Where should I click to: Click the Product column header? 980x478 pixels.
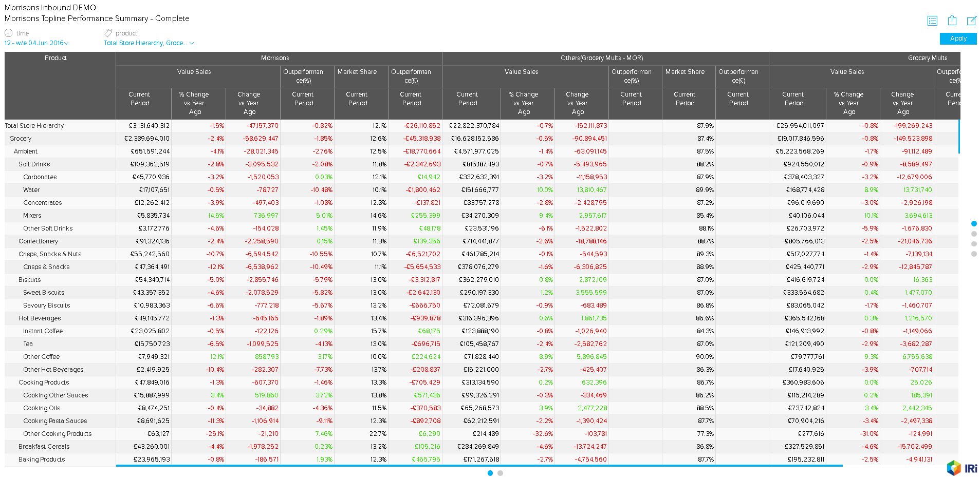click(x=60, y=86)
